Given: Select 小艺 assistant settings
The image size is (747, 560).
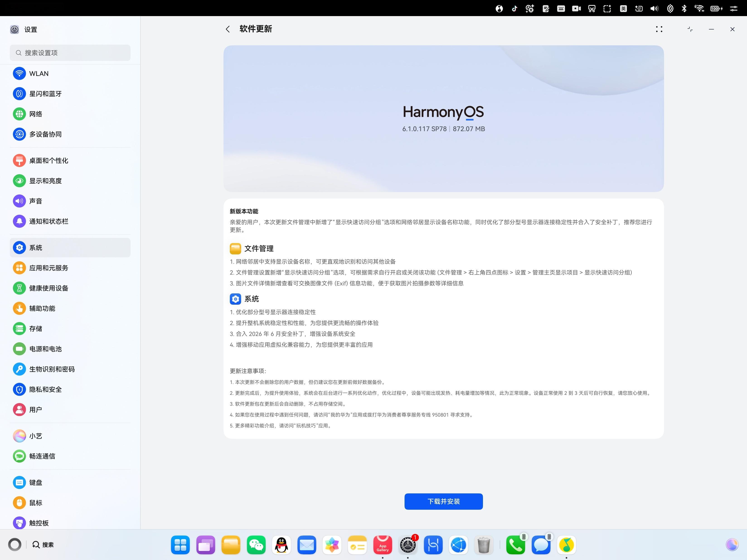Looking at the screenshot, I should 70,436.
